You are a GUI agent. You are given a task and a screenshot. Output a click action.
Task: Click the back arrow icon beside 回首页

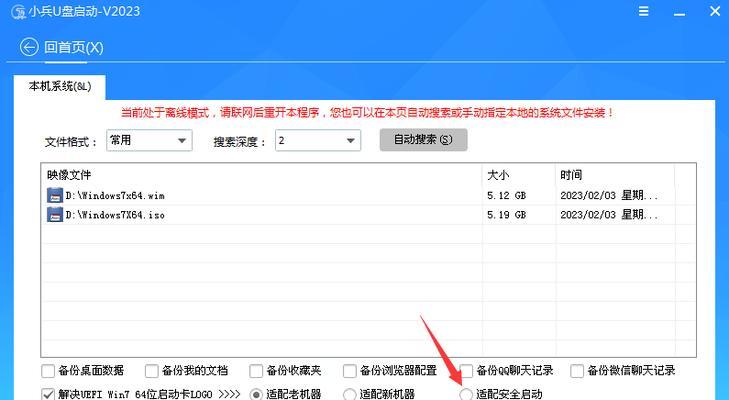29,47
